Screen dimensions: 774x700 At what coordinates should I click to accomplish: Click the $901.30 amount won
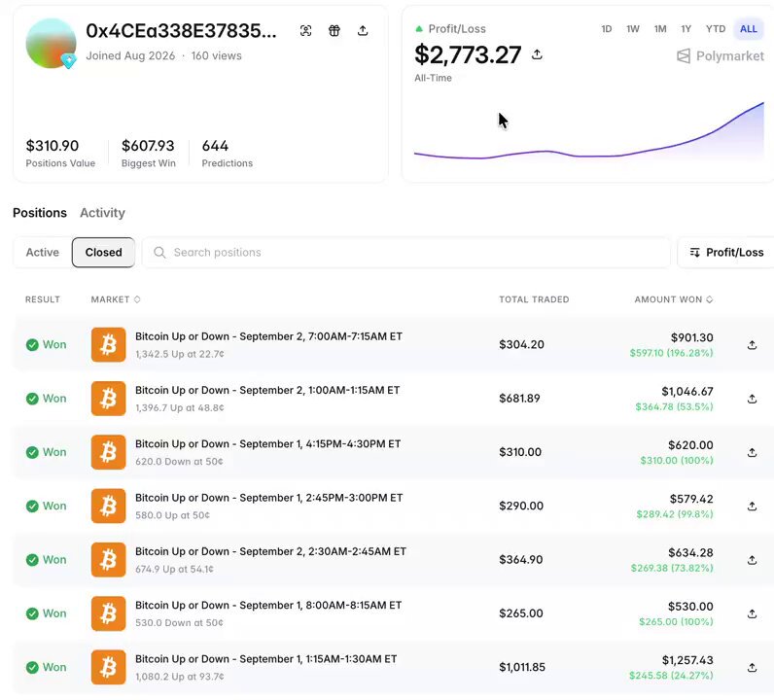691,337
